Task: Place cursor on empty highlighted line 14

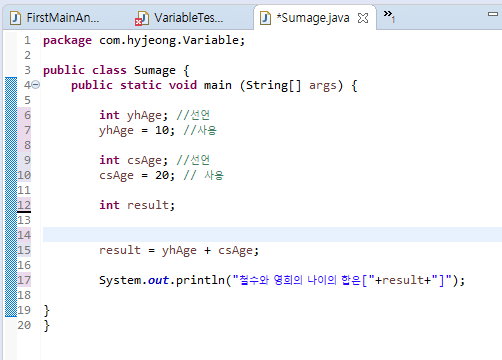Action: [272, 235]
